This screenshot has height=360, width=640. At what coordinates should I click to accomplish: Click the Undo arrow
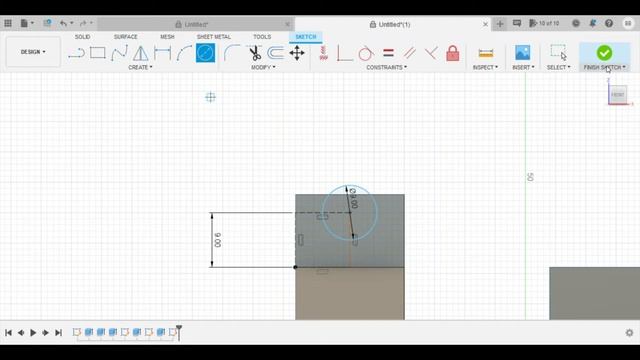pyautogui.click(x=63, y=23)
